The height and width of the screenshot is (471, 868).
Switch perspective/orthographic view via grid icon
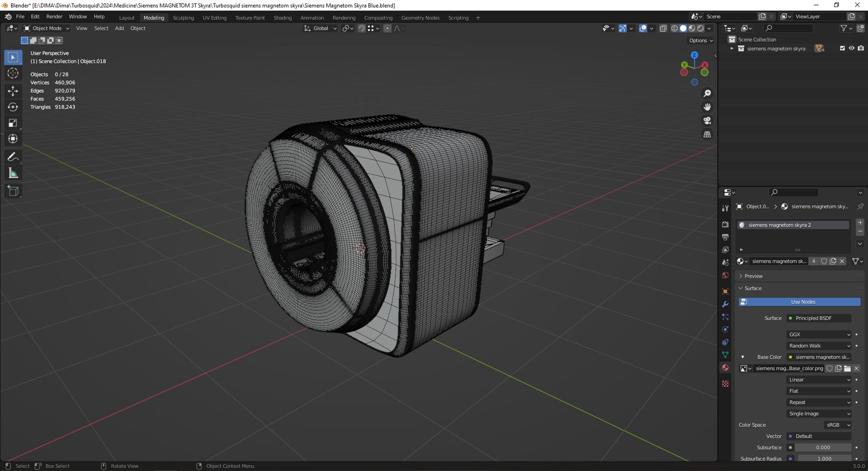pos(707,134)
